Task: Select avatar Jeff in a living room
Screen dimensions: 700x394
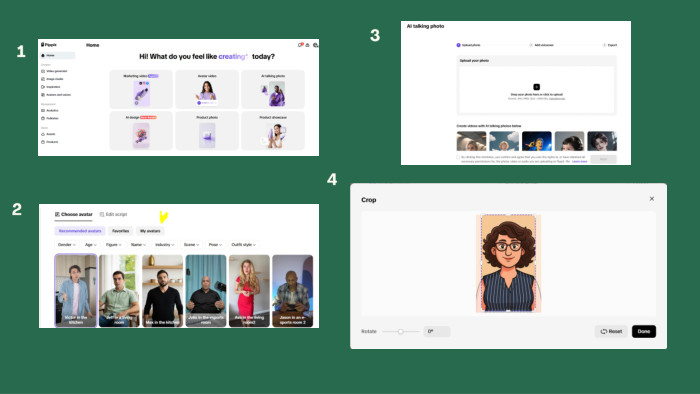Action: coord(119,291)
